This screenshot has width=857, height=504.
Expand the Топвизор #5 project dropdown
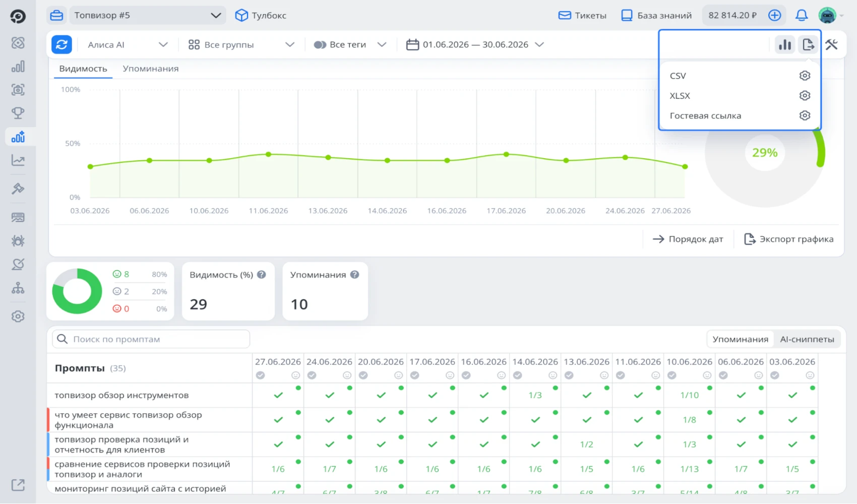[x=148, y=16]
